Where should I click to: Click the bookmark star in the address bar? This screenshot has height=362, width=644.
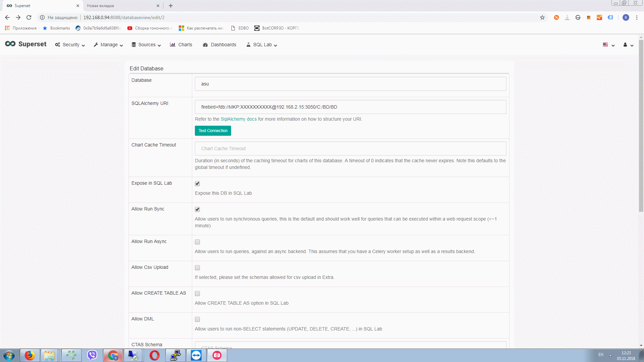542,17
